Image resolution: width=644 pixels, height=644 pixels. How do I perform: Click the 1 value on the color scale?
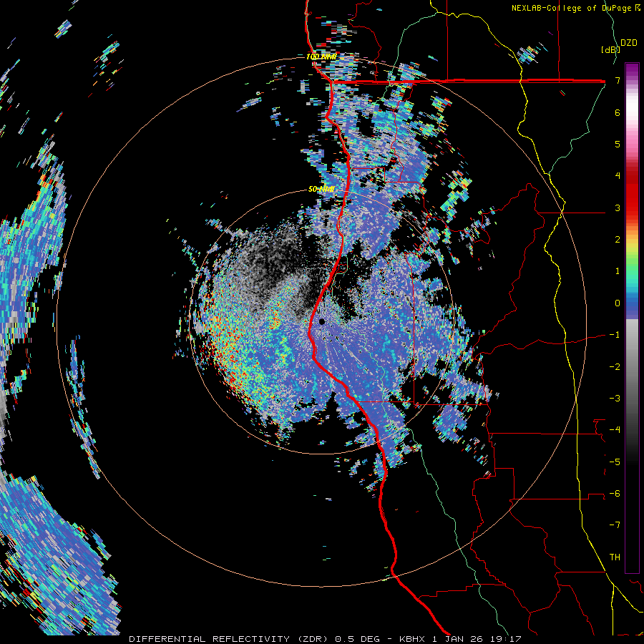[618, 271]
